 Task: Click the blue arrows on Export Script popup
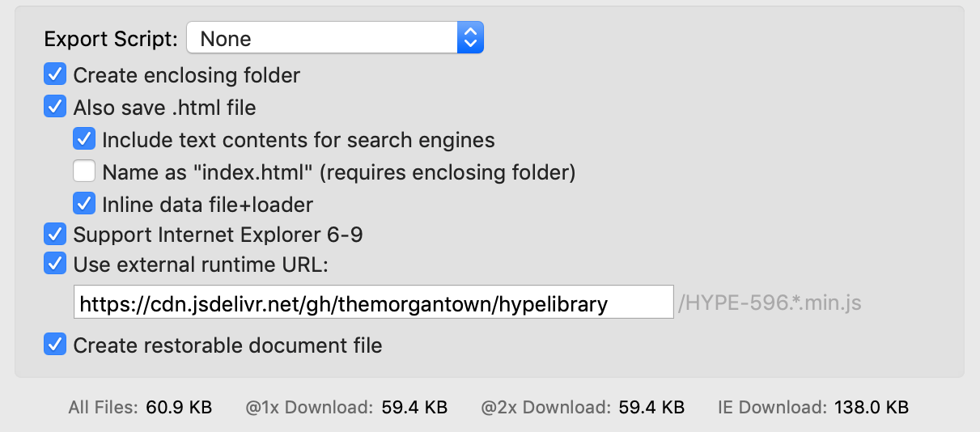click(x=470, y=38)
